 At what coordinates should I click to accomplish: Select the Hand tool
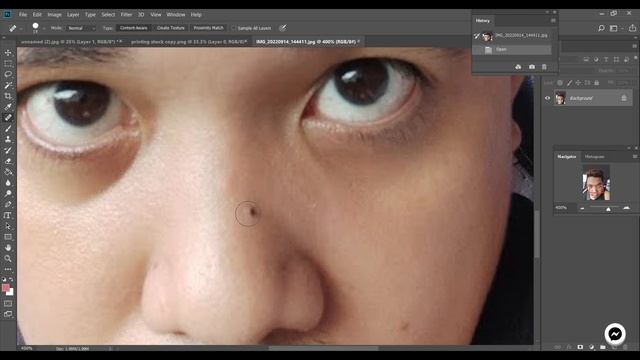[8, 248]
